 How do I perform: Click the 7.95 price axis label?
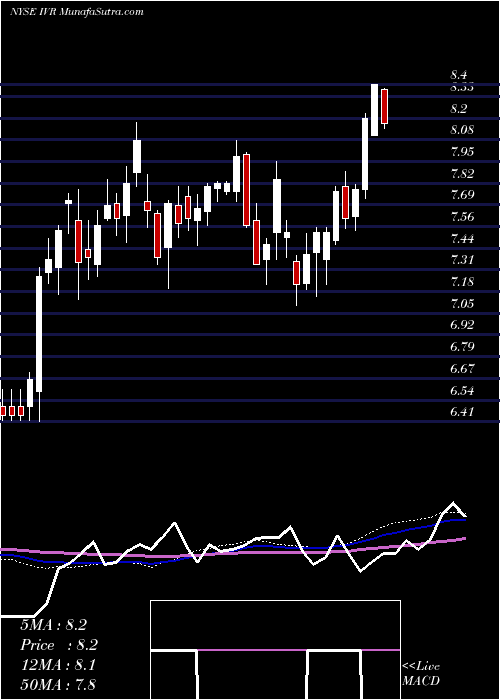tap(462, 151)
